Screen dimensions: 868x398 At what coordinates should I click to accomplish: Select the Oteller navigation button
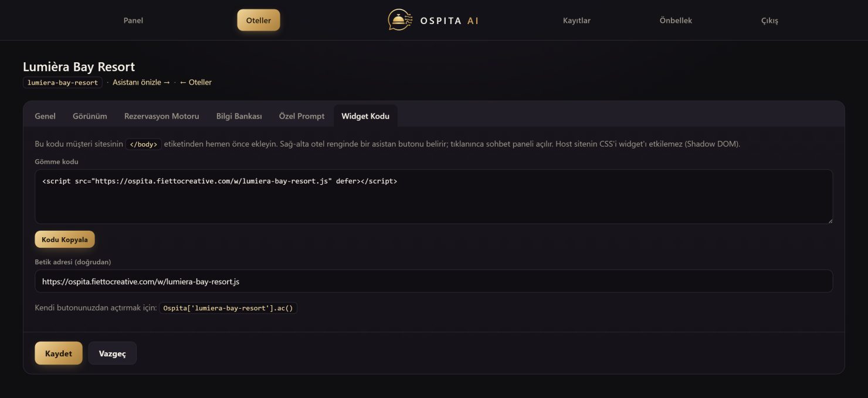coord(259,20)
